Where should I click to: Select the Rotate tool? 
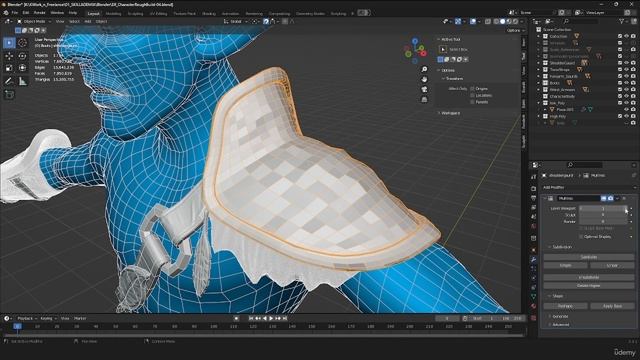[x=22, y=56]
